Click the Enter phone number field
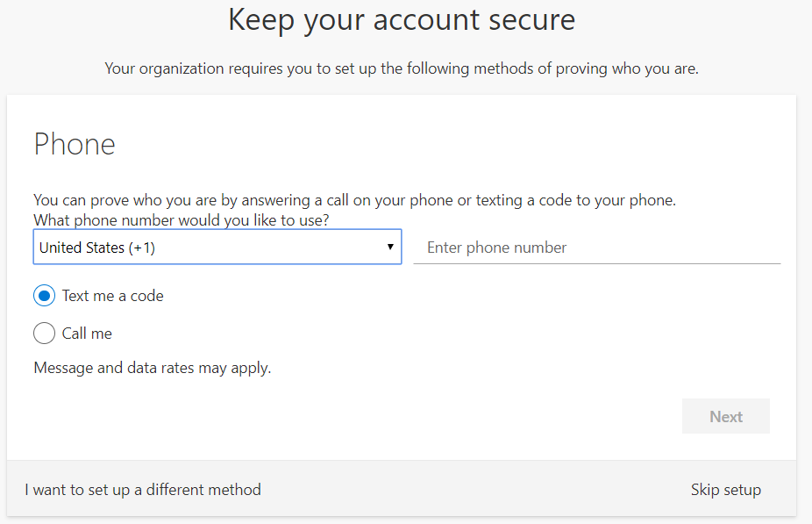Viewport: 812px width, 524px height. click(596, 248)
